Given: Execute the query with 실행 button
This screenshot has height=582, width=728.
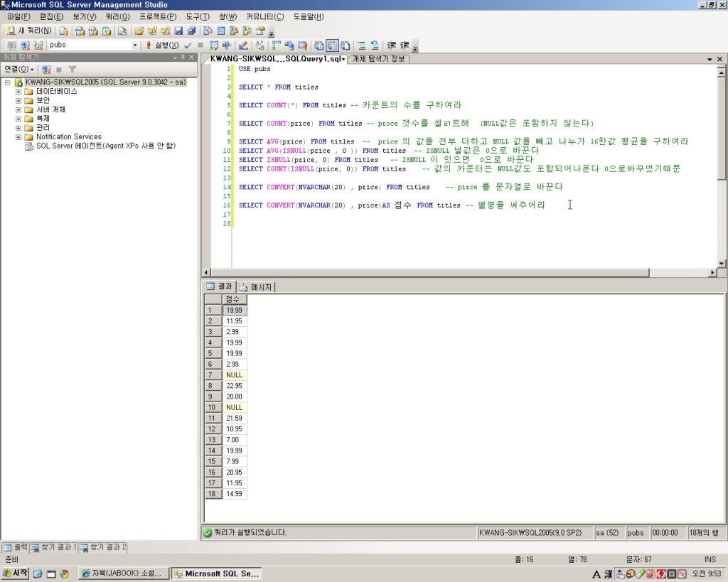Looking at the screenshot, I should coord(162,45).
